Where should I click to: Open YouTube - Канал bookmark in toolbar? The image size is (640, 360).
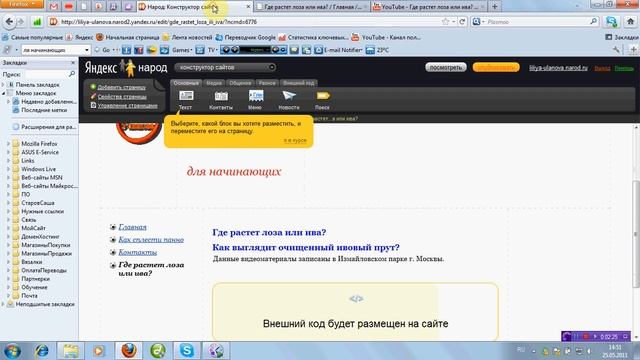[x=386, y=37]
